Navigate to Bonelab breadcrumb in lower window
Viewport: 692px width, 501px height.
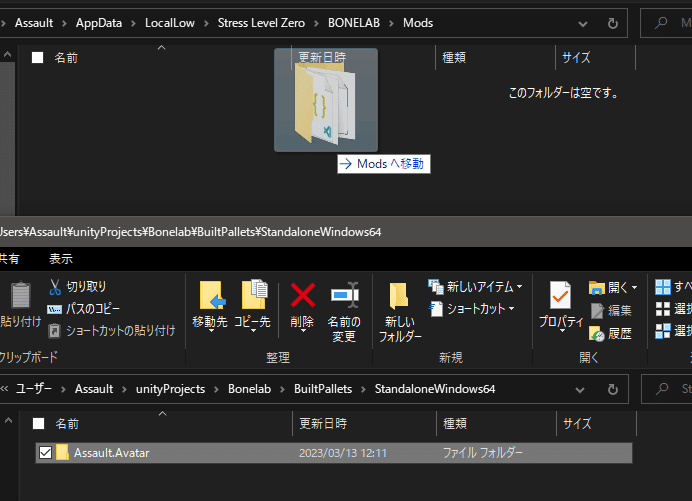249,389
